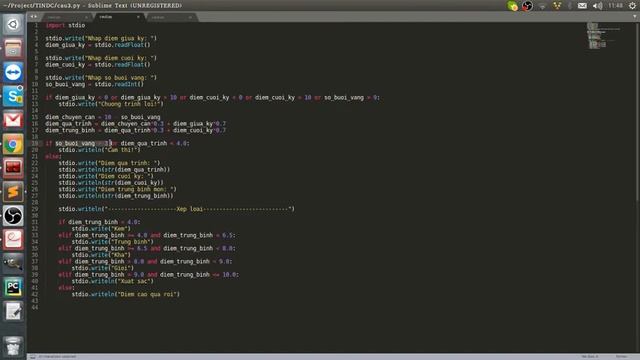The image size is (640, 360).
Task: Open the text editor pencil icon in launcher
Action: point(13,311)
